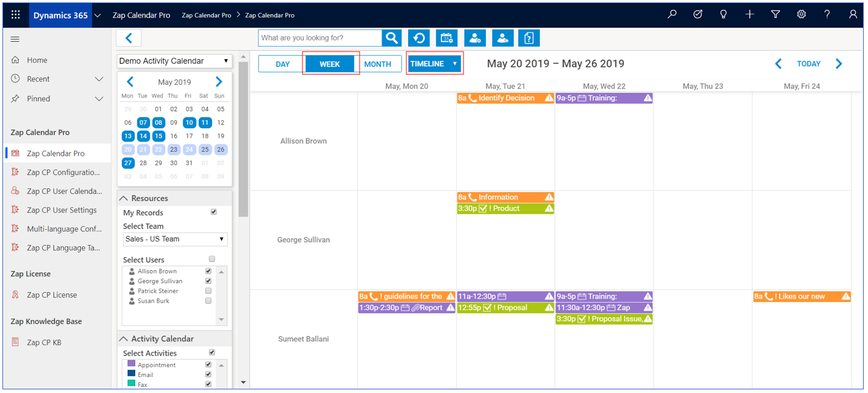Open the user account icon
This screenshot has height=393, width=868.
(x=853, y=14)
